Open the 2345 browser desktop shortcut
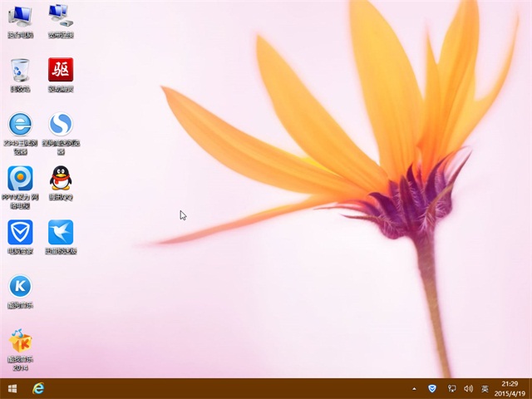 [x=20, y=125]
